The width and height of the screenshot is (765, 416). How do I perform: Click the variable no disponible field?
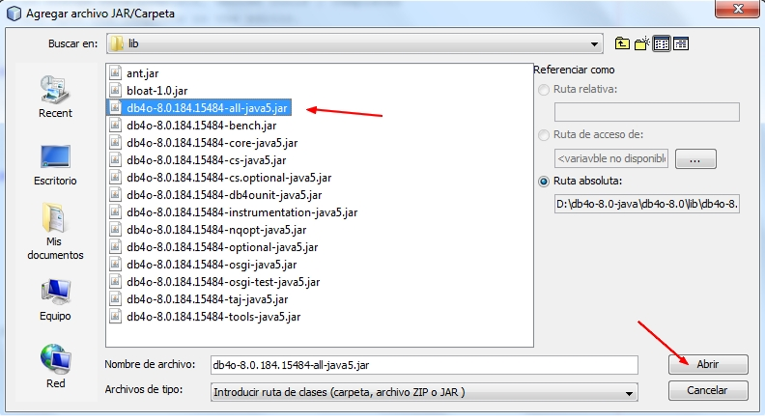(611, 159)
